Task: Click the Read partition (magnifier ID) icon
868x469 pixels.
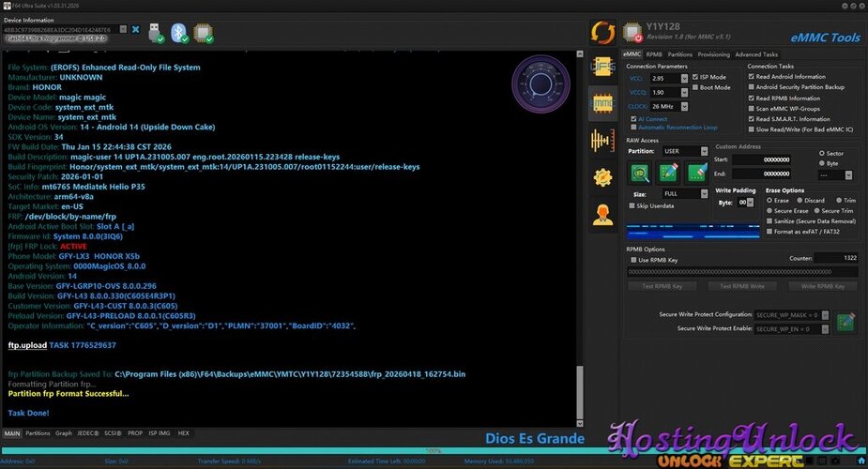Action: (x=640, y=174)
